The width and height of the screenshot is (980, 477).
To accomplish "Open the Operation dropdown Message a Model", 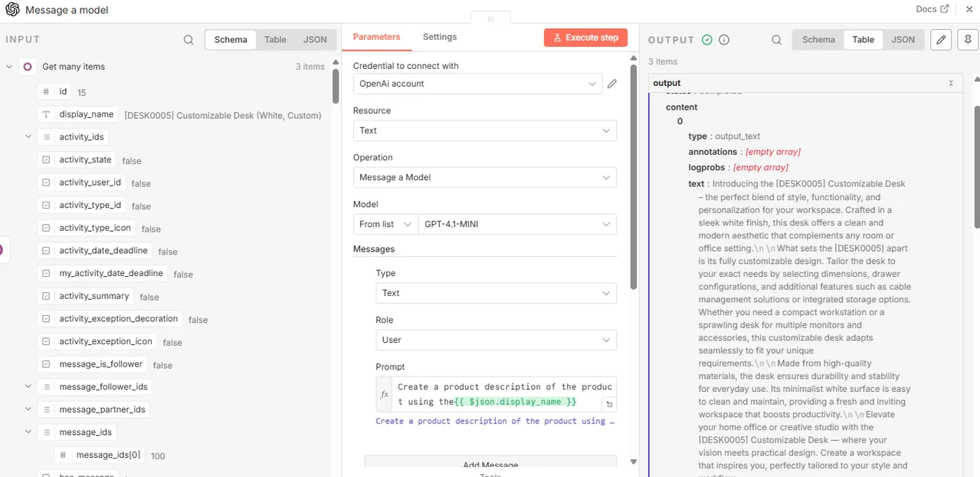I will pyautogui.click(x=484, y=177).
